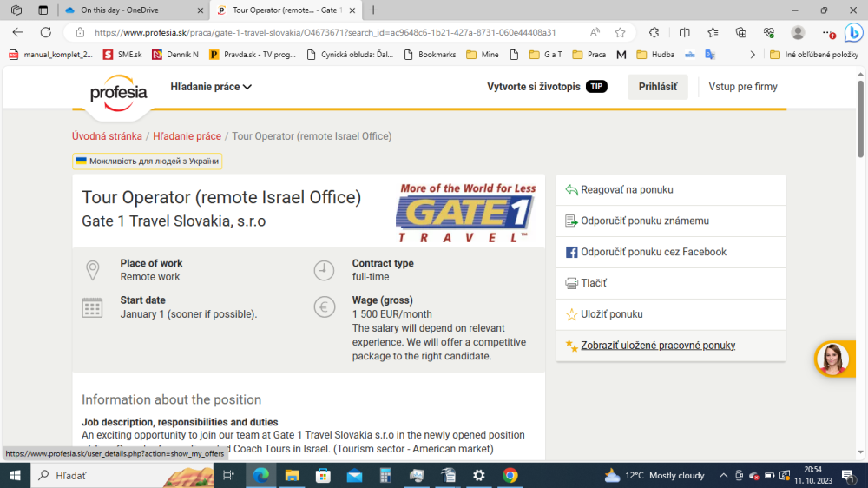This screenshot has height=488, width=868.
Task: Go to Úvodná stránka breadcrumb
Action: tap(107, 136)
